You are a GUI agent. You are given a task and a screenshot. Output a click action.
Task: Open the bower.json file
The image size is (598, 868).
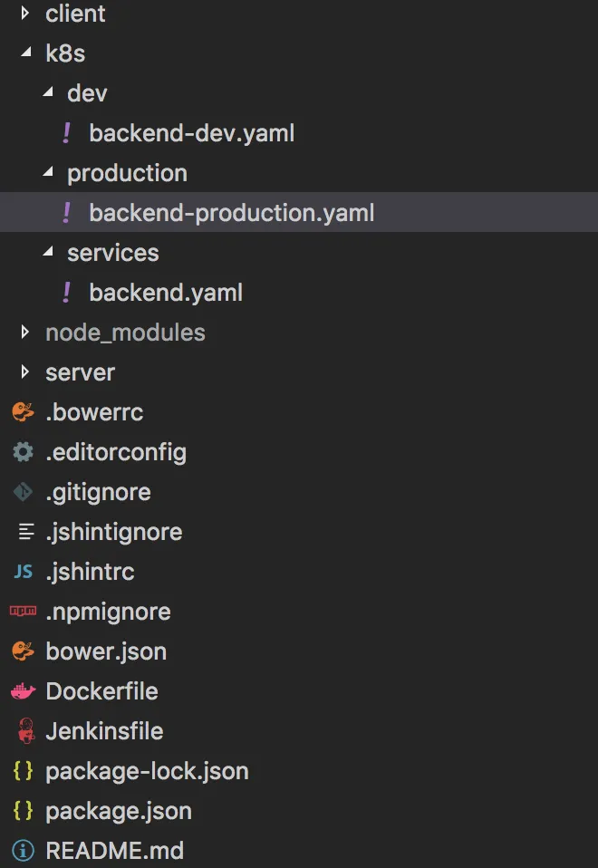pos(106,651)
